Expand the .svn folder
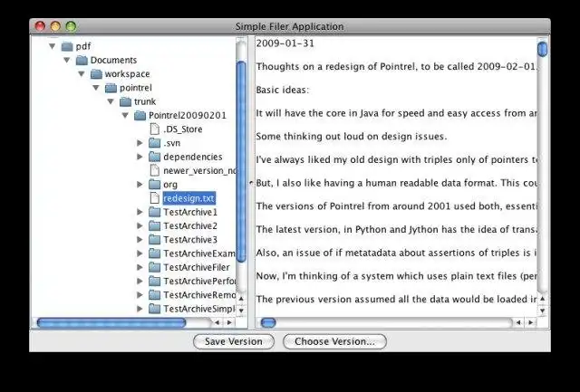Screen dimensions: 580x392 (x=140, y=143)
